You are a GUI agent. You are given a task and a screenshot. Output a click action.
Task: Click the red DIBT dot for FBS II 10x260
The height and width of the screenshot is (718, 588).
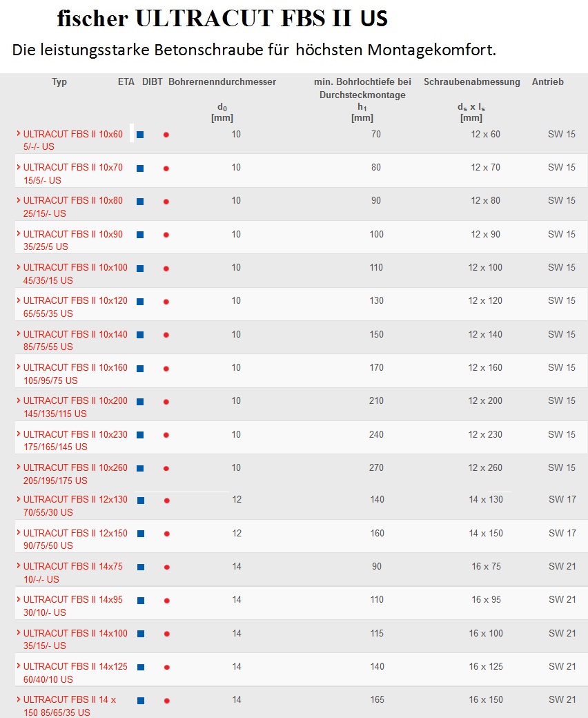pos(166,469)
